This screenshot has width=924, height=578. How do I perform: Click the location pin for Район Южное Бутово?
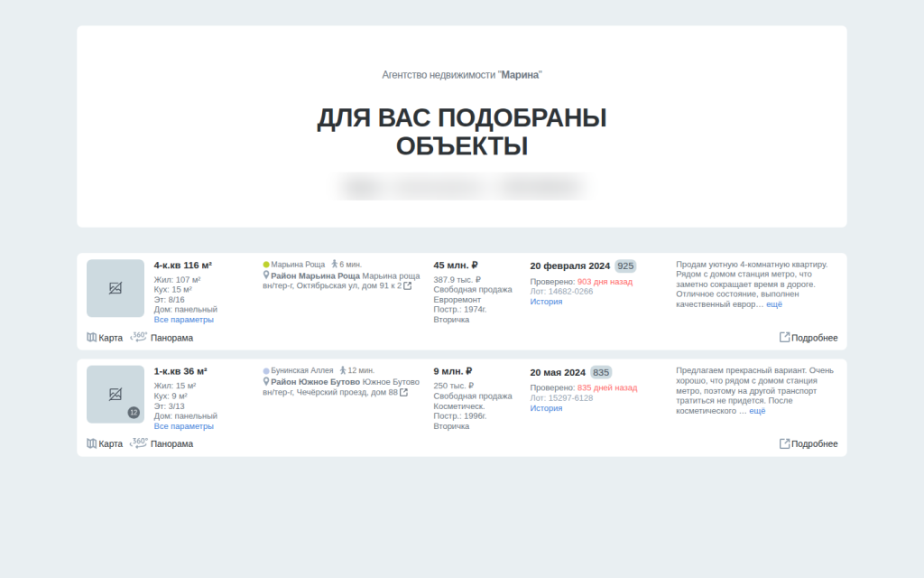[x=266, y=382]
